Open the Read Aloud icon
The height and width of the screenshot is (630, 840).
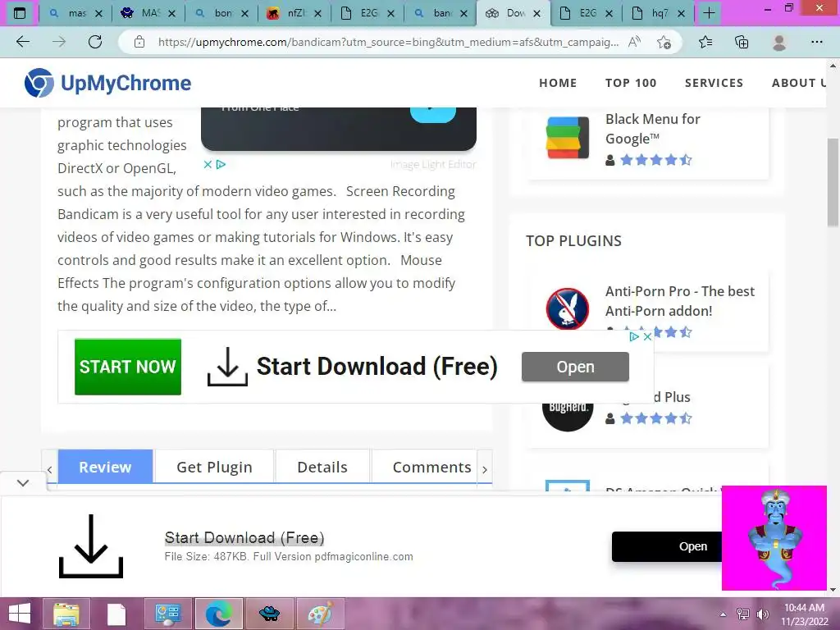(x=634, y=42)
